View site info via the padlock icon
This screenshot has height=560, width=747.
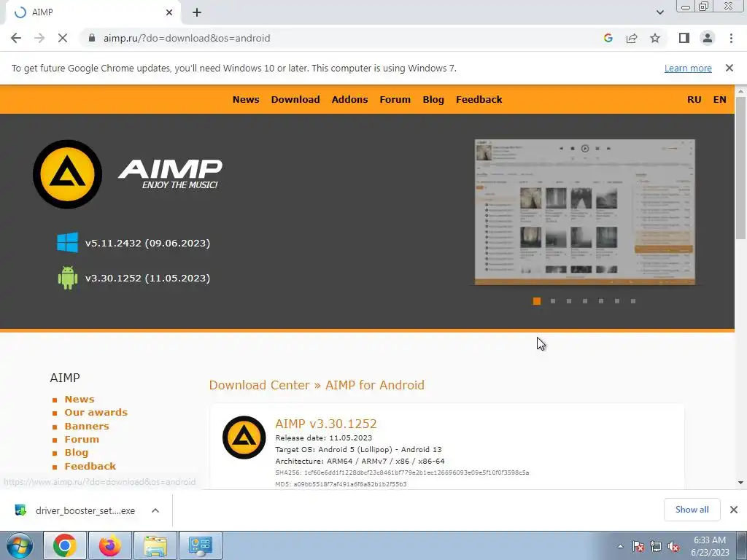tap(92, 38)
